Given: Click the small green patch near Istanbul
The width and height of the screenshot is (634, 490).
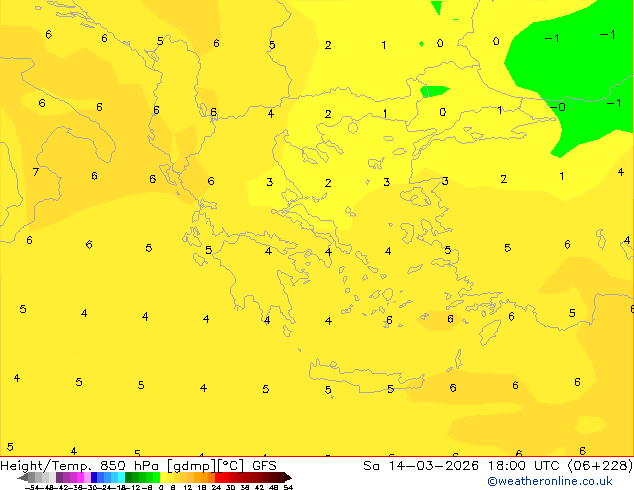Looking at the screenshot, I should point(433,91).
